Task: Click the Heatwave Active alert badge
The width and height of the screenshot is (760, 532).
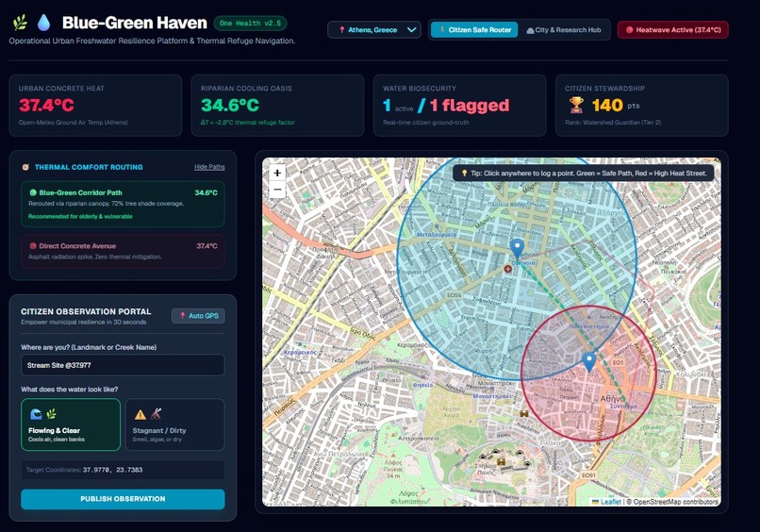Action: [x=672, y=30]
